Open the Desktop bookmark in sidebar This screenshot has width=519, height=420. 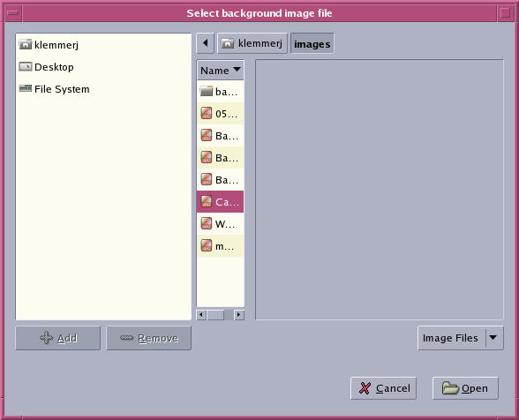point(46,67)
